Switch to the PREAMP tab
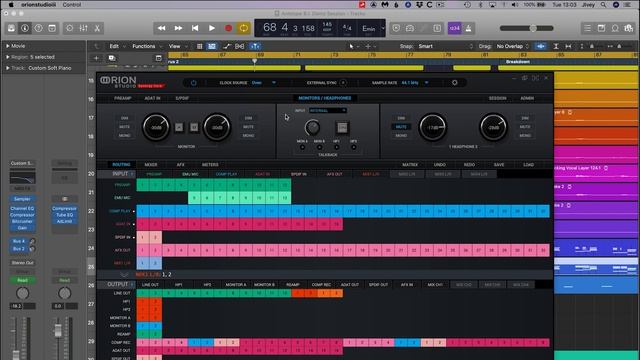The height and width of the screenshot is (360, 640). coord(122,98)
